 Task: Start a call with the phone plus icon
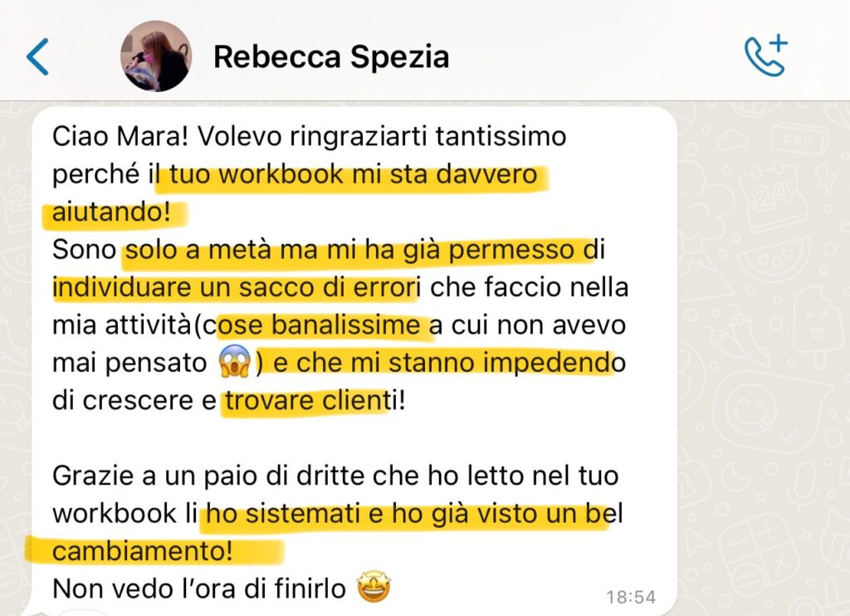pyautogui.click(x=765, y=56)
